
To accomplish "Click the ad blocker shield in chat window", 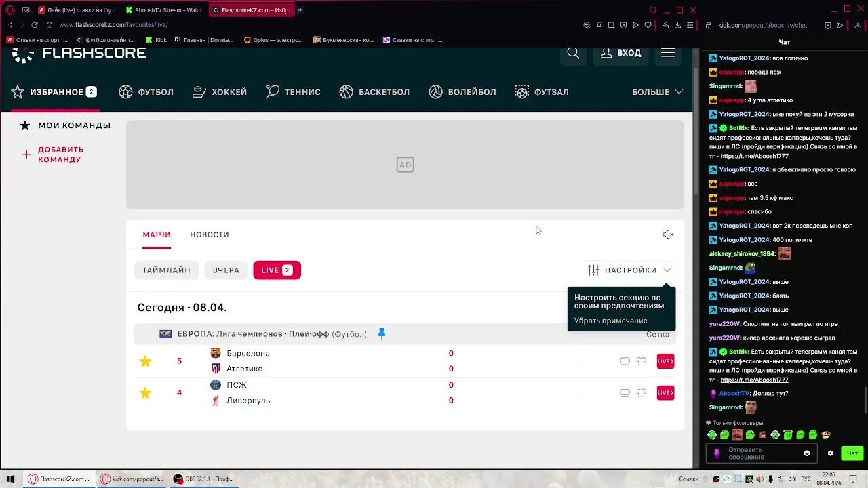I will 828,25.
